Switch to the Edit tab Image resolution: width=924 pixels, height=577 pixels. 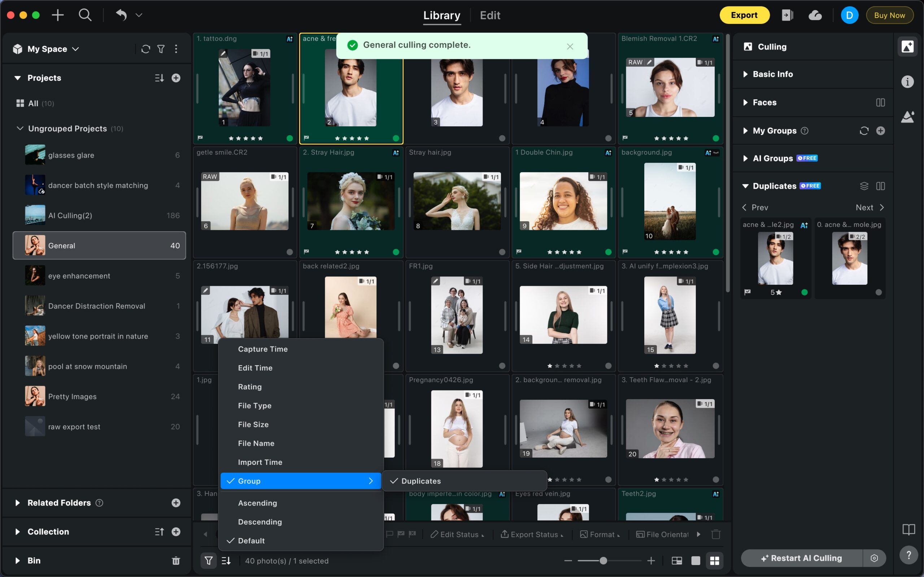(x=490, y=15)
